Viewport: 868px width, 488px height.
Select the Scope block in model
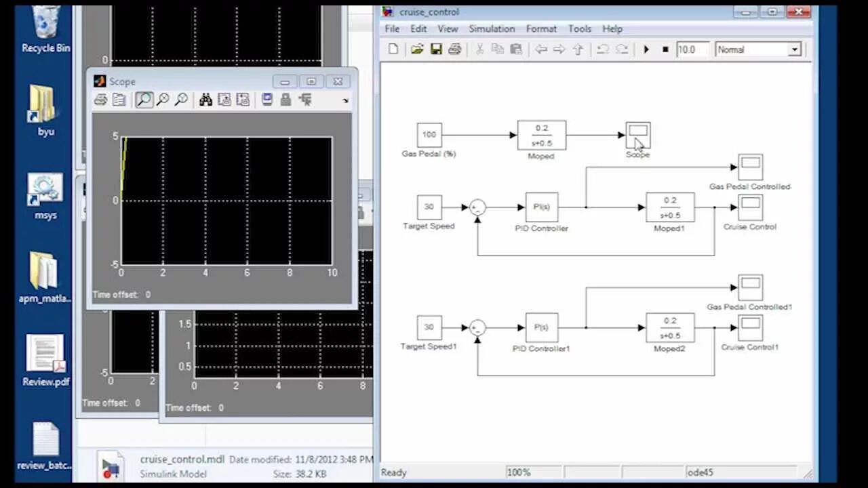click(638, 135)
